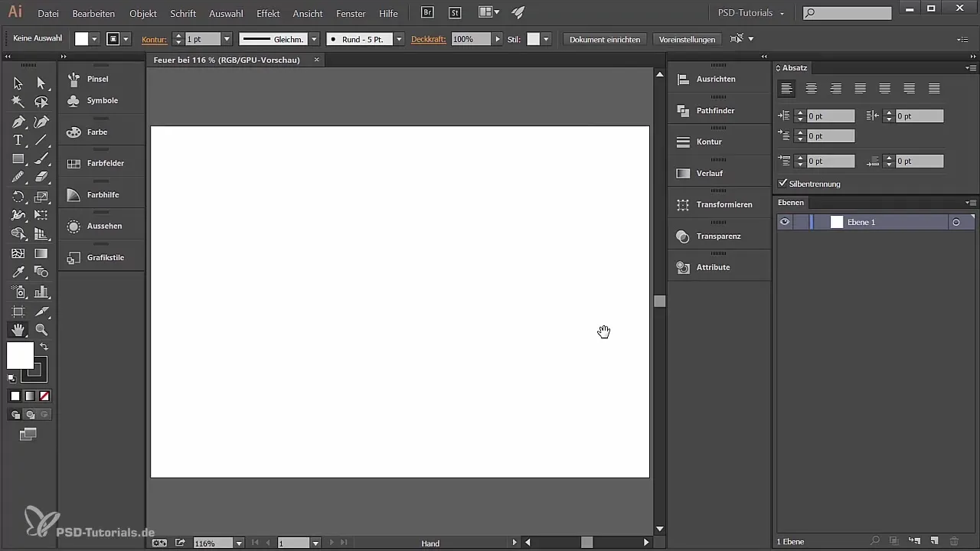The height and width of the screenshot is (551, 980).
Task: Set fill mode to solid Color
Action: pyautogui.click(x=15, y=396)
